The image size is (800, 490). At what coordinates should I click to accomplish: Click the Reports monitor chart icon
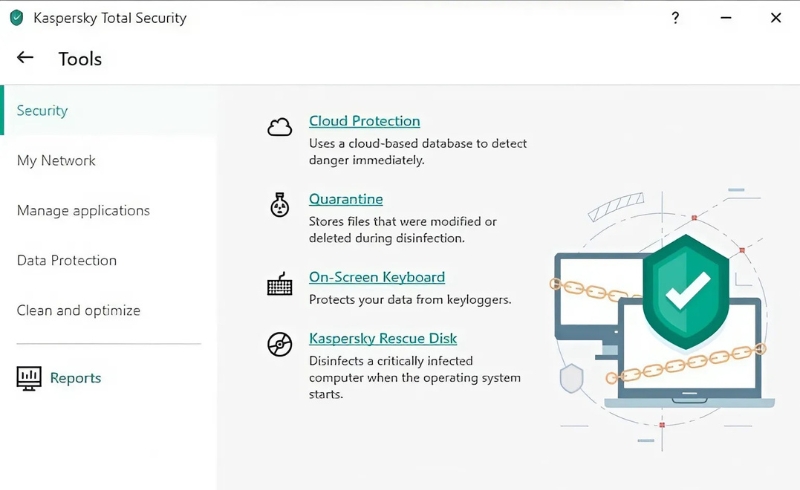29,378
